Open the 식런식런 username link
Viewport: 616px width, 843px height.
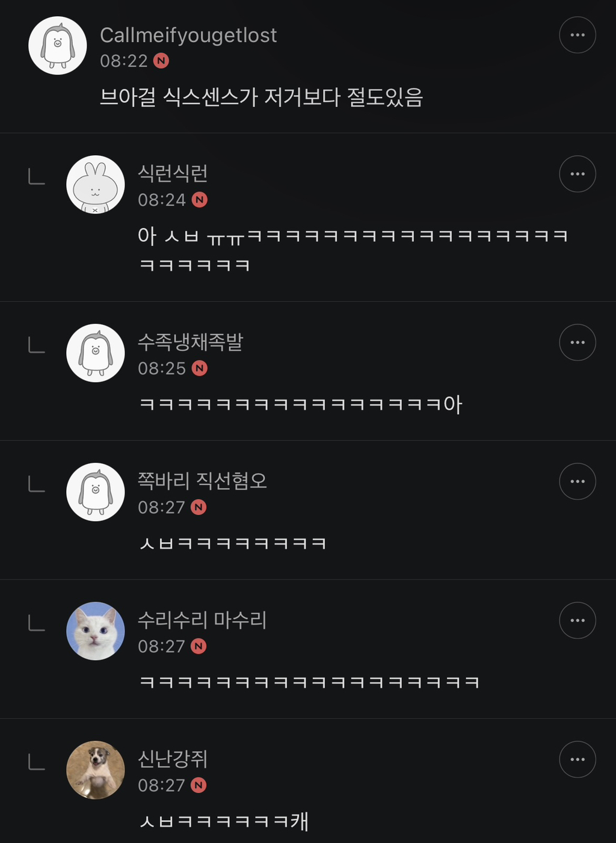[x=173, y=174]
